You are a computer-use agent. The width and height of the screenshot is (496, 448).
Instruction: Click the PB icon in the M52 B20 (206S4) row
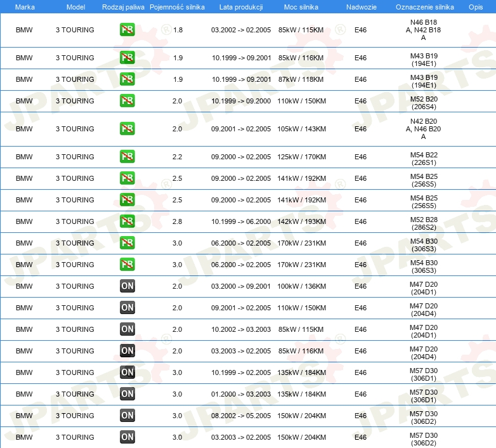tap(127, 101)
